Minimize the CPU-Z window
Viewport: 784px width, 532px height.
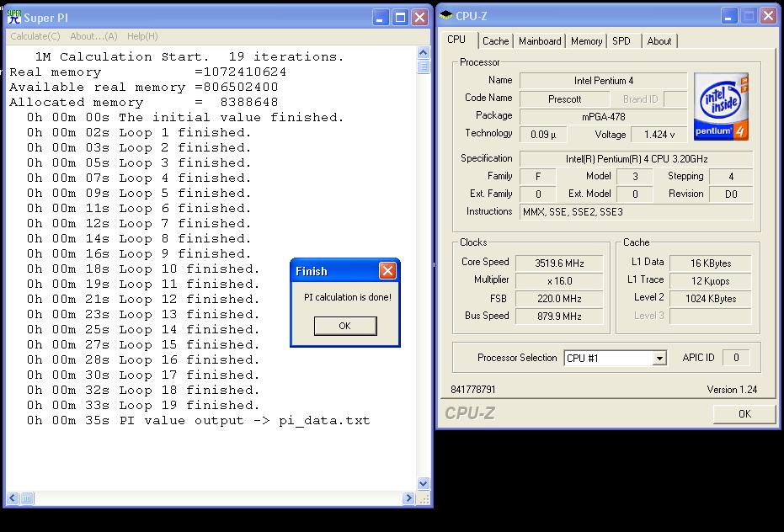[x=729, y=17]
